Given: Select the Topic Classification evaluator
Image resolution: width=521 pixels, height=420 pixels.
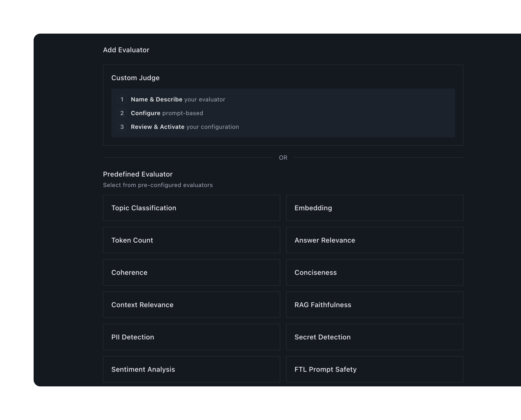Looking at the screenshot, I should pyautogui.click(x=192, y=208).
